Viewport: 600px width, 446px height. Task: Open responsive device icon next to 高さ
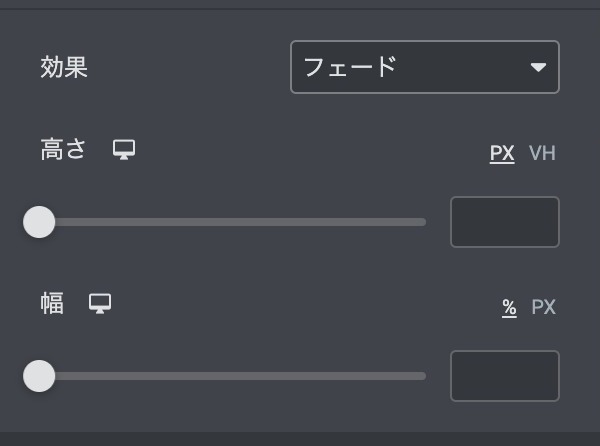pyautogui.click(x=124, y=150)
